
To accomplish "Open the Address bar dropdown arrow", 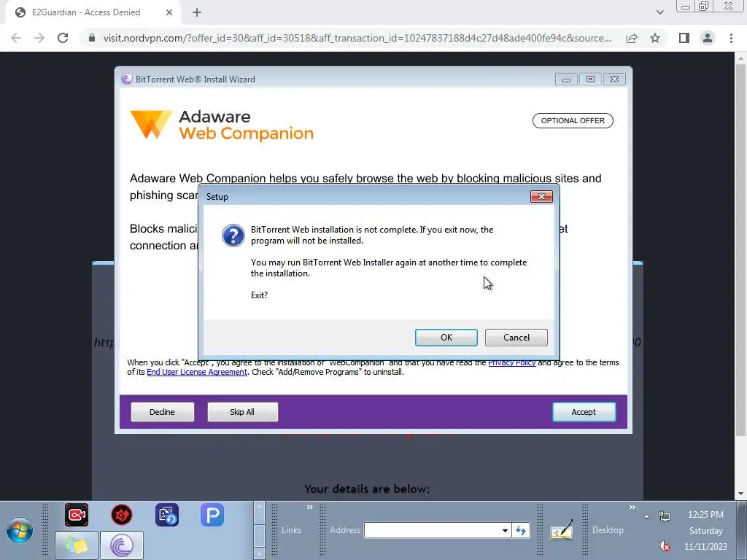I will pyautogui.click(x=505, y=530).
